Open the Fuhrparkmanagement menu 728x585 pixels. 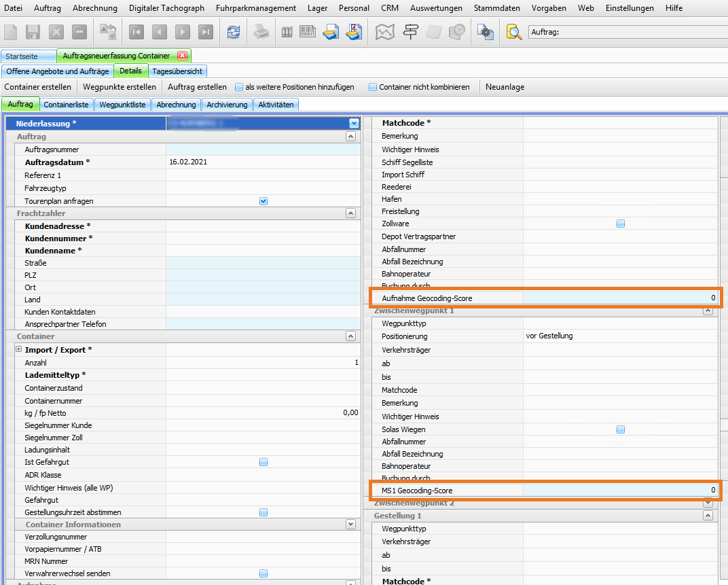click(255, 8)
